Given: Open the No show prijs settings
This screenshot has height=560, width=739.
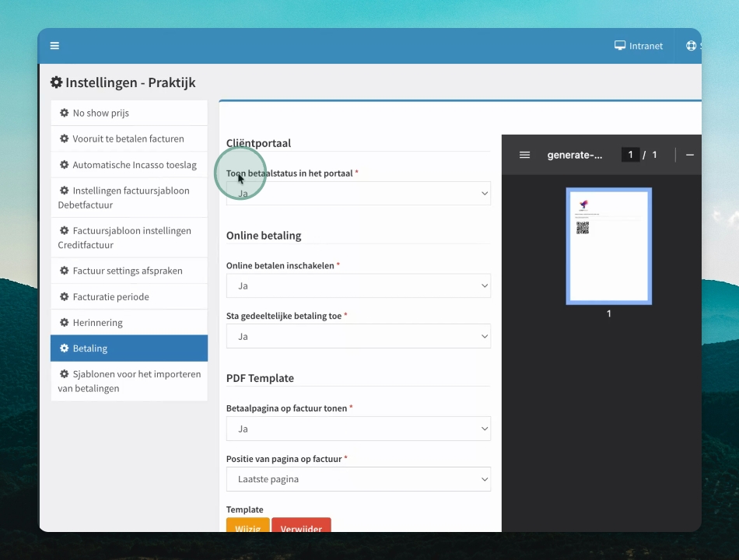Looking at the screenshot, I should [129, 113].
